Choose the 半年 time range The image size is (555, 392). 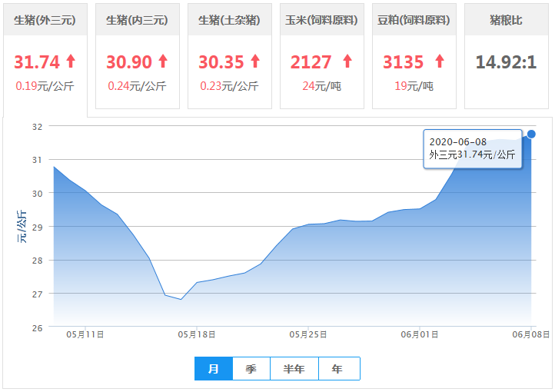(294, 369)
